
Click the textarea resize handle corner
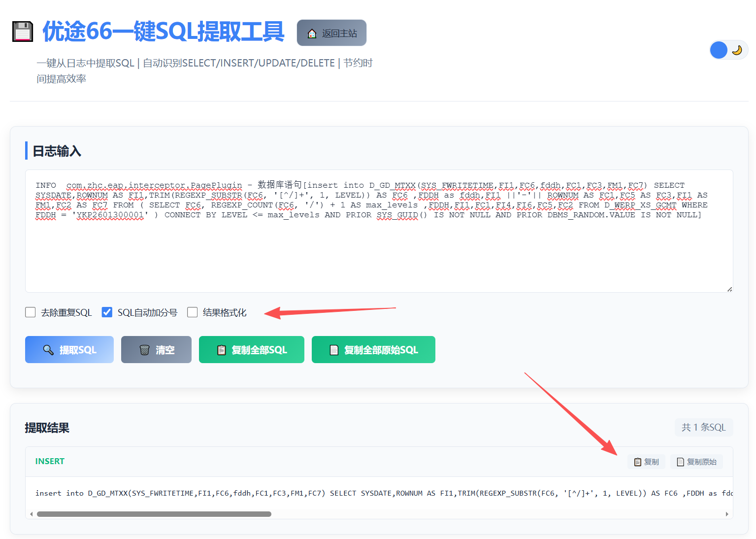[729, 289]
